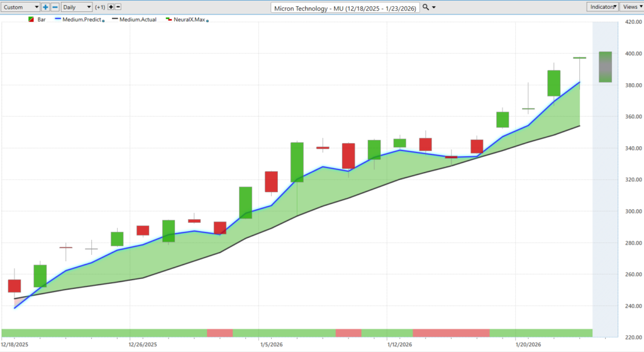Click the 1/12/2026 date axis label
The width and height of the screenshot is (644, 352).
(399, 344)
